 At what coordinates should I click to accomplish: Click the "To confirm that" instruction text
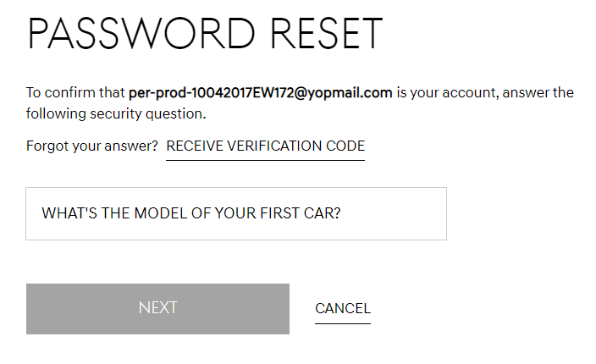click(x=75, y=92)
